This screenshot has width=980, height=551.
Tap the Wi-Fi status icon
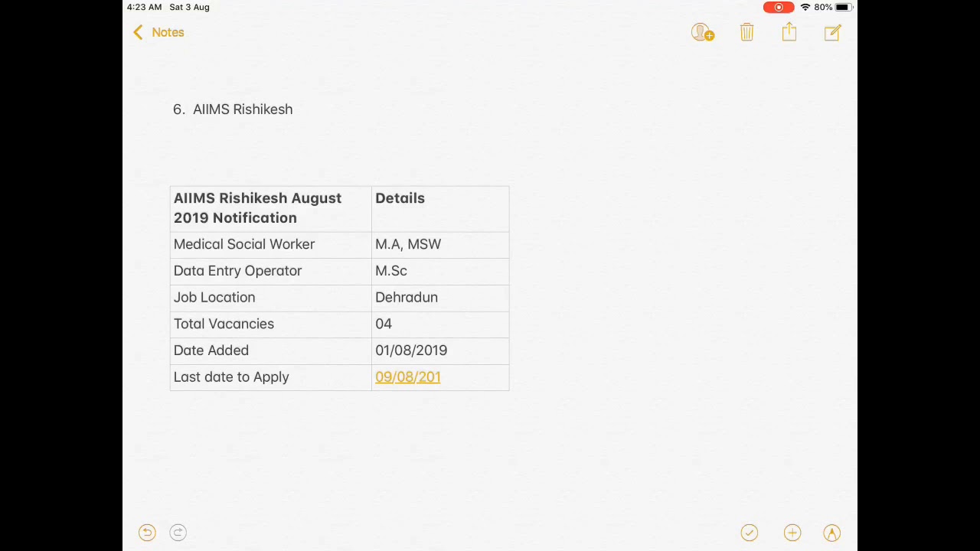(x=805, y=7)
